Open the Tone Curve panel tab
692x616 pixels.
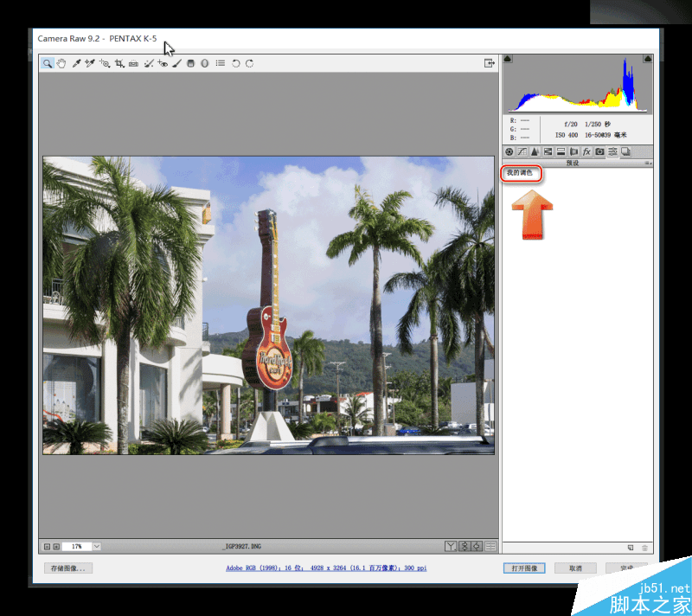(x=522, y=151)
